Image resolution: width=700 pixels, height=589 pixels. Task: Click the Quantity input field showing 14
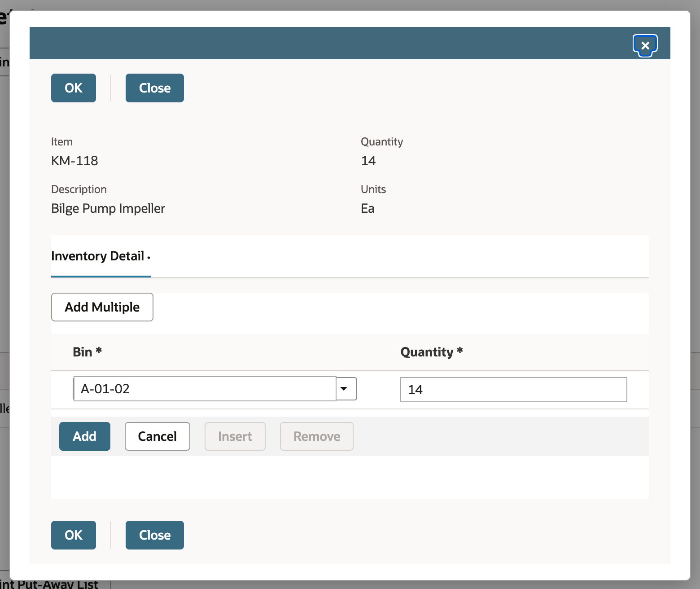coord(513,390)
